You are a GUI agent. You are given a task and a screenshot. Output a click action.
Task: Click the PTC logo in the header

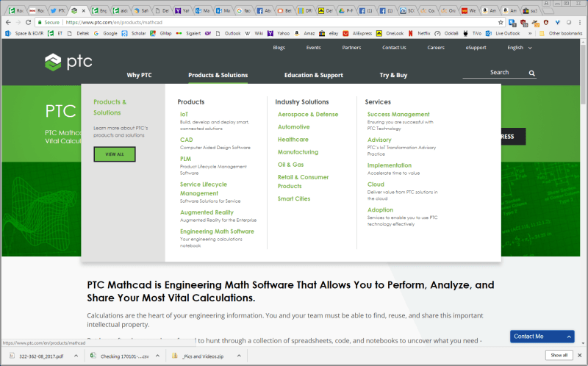pyautogui.click(x=68, y=62)
